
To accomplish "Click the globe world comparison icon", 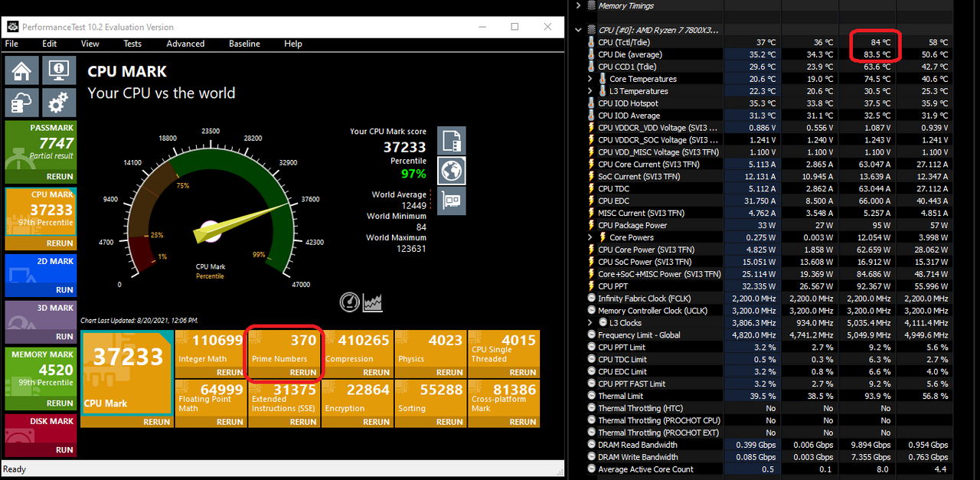I will 452,171.
